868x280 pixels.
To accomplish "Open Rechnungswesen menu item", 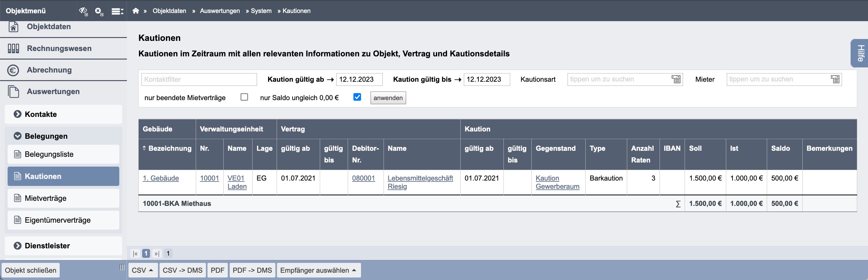I will click(63, 48).
